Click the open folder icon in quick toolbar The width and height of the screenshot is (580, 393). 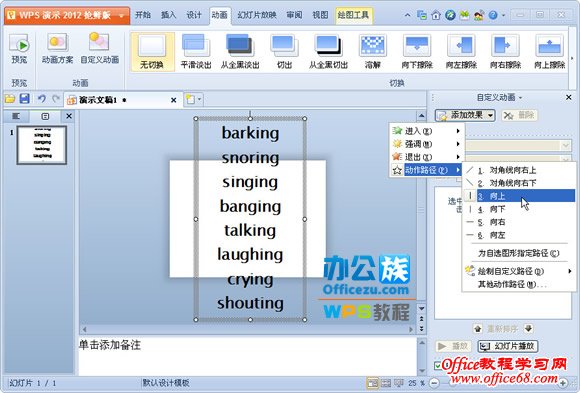(x=10, y=99)
